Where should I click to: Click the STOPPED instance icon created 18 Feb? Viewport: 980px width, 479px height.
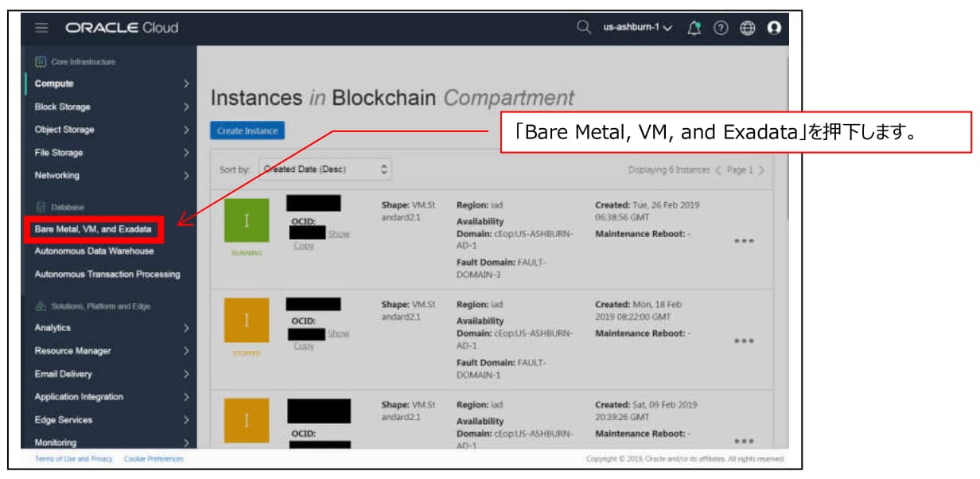coord(247,321)
